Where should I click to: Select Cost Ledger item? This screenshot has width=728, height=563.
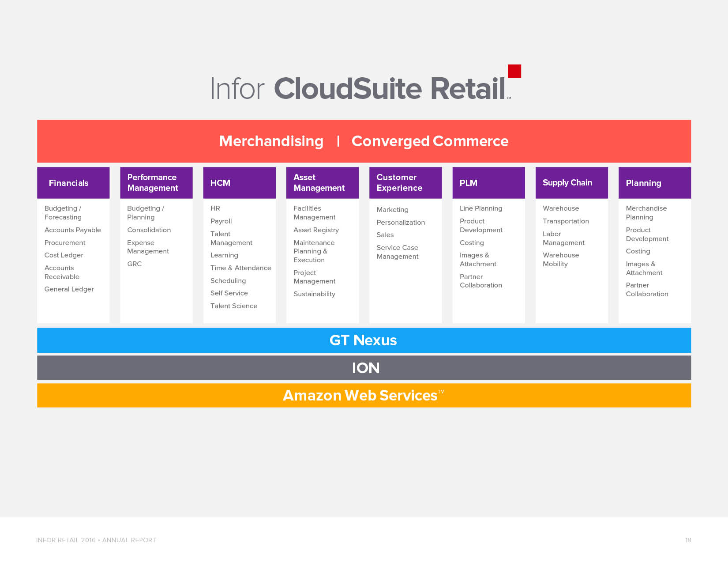[x=64, y=255]
